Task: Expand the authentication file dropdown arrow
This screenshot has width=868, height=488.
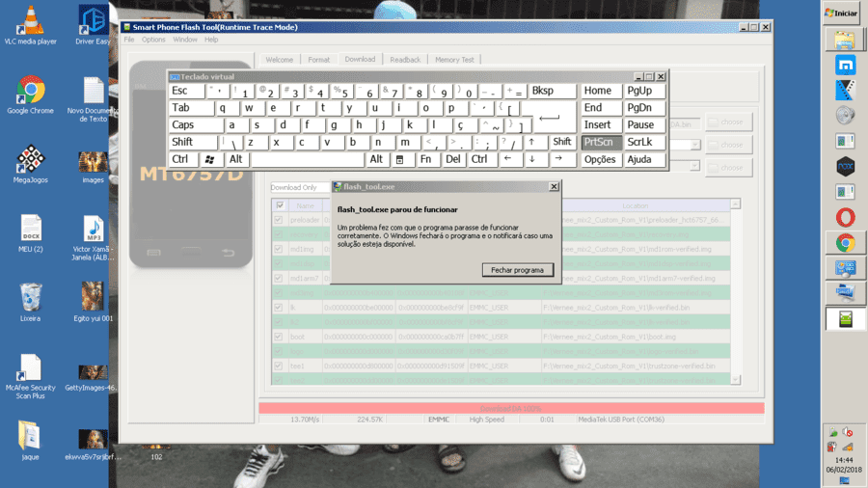Action: point(694,166)
